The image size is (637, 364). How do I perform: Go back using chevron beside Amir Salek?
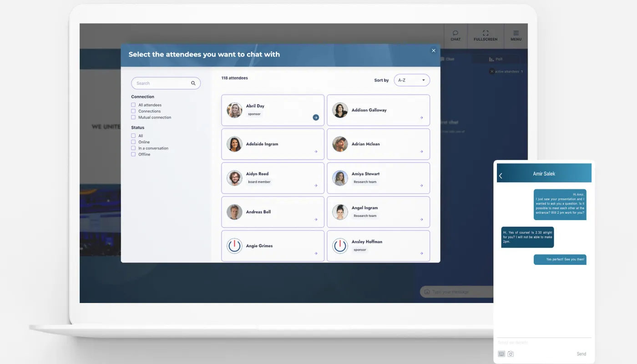[500, 176]
